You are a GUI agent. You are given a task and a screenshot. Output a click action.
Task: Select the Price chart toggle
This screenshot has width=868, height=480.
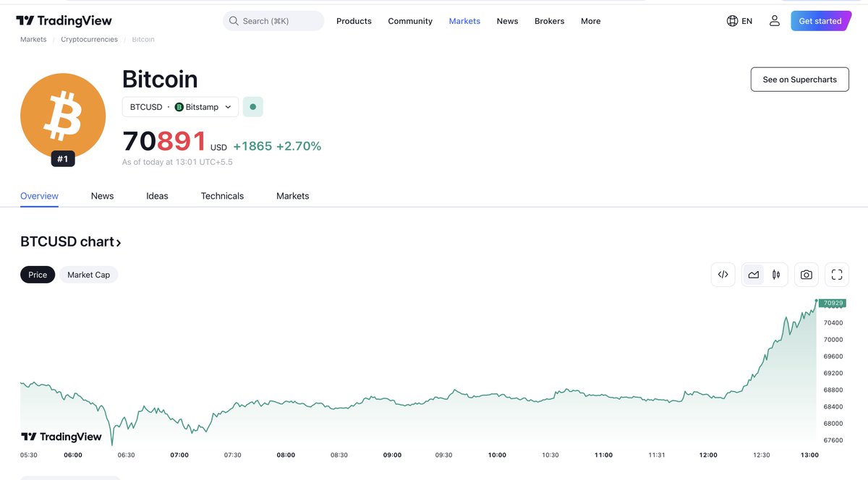point(38,275)
